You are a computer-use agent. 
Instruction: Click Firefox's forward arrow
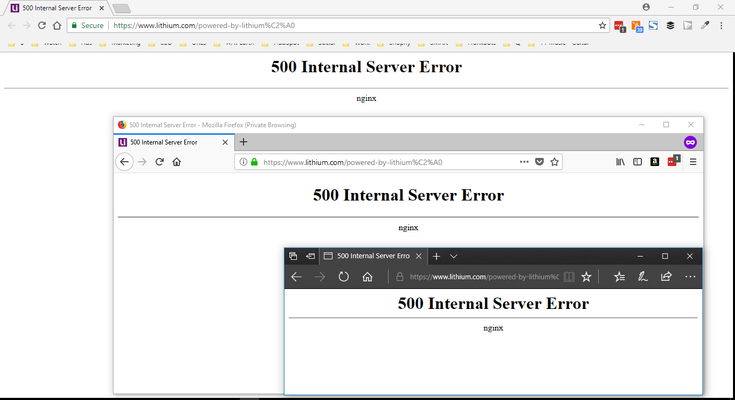coord(142,162)
